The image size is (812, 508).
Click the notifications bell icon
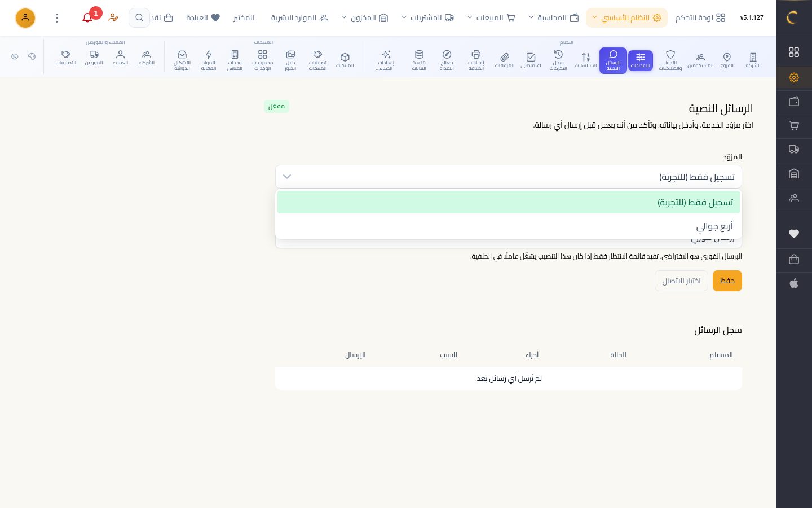coord(87,17)
